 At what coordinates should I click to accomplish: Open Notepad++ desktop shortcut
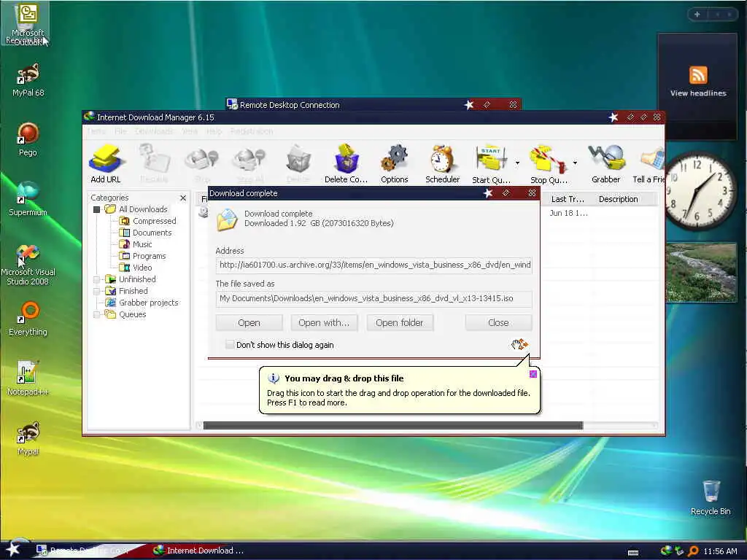[x=28, y=378]
